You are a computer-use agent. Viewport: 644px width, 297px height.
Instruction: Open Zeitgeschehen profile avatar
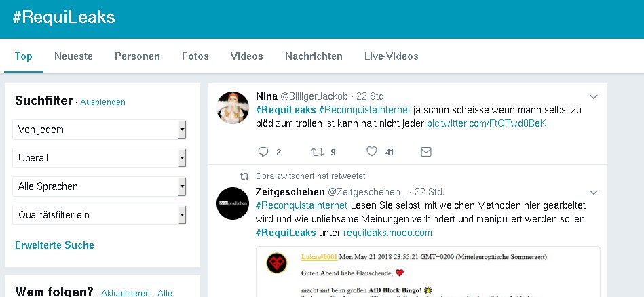click(233, 203)
